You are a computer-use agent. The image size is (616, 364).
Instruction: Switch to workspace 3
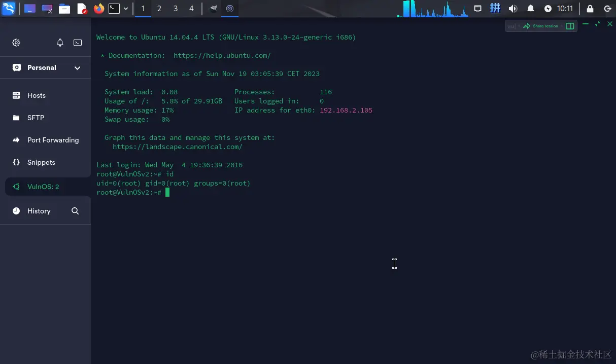click(176, 9)
